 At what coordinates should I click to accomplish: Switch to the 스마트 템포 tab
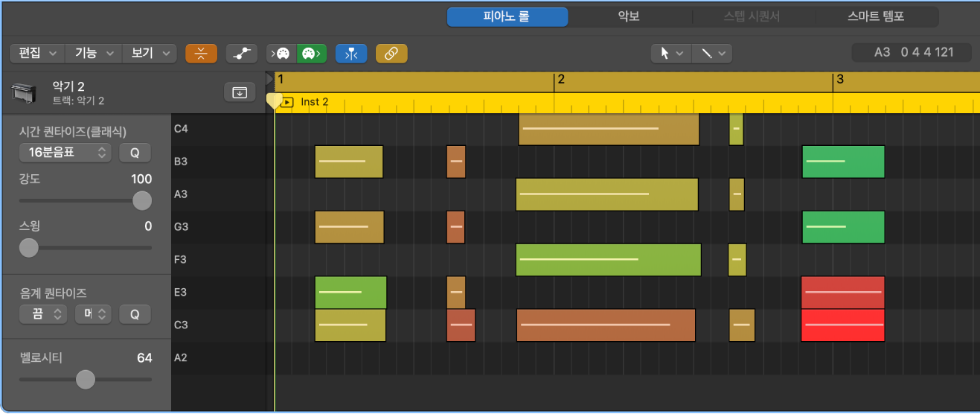coord(876,16)
